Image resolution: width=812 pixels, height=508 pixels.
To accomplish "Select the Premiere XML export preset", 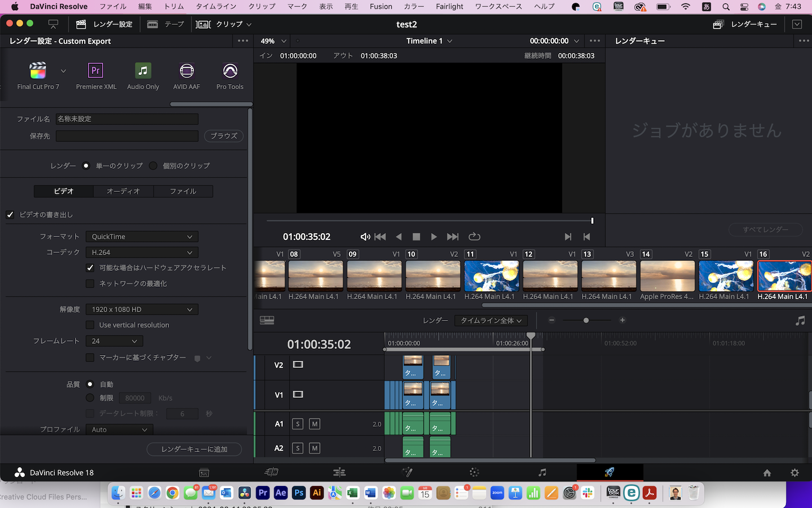I will pos(95,75).
